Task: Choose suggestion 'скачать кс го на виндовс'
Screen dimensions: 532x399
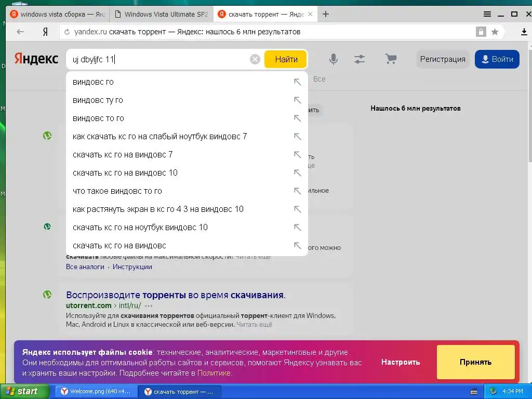Action: (187, 245)
